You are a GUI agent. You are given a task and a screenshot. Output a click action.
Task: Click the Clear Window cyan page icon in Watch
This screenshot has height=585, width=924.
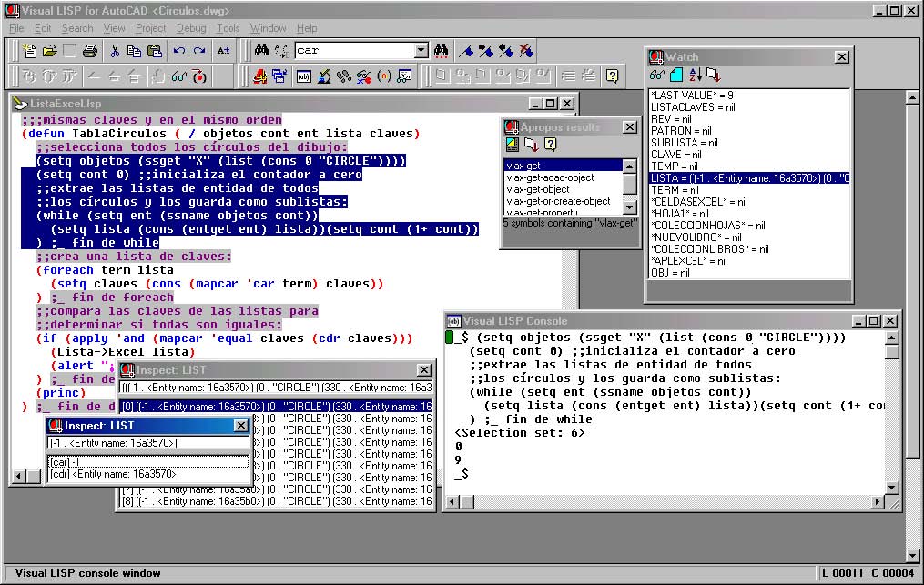[676, 75]
